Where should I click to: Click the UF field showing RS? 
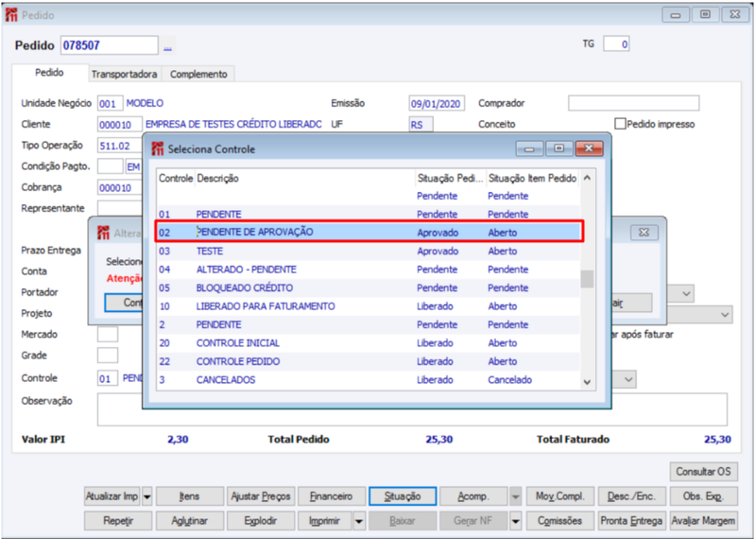pyautogui.click(x=421, y=125)
